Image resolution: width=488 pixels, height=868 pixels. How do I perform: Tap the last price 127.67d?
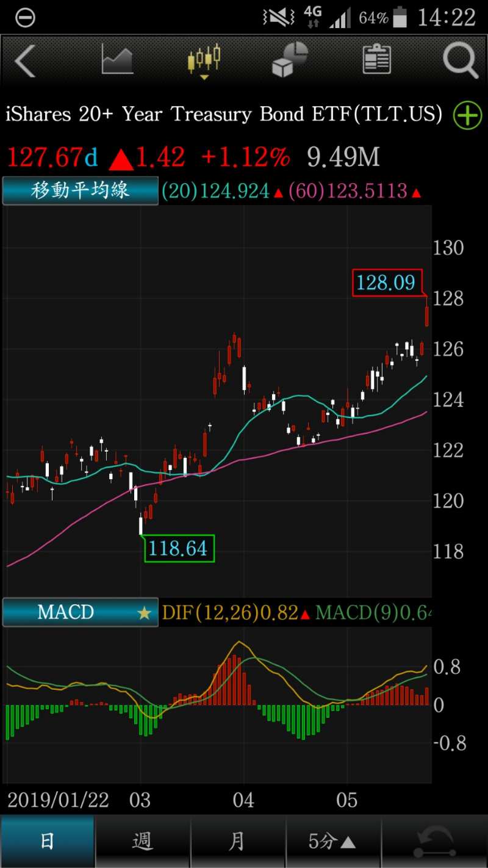(52, 158)
